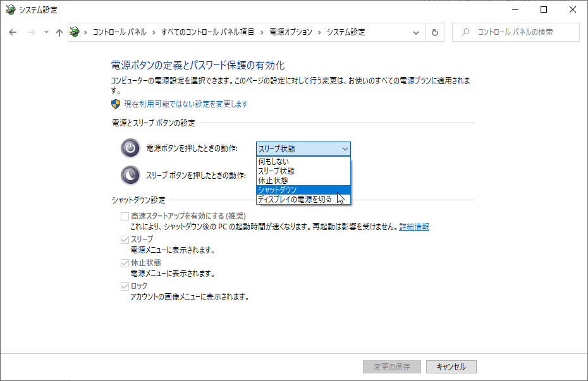
Task: Minimize the システム設定 window
Action: (x=515, y=9)
